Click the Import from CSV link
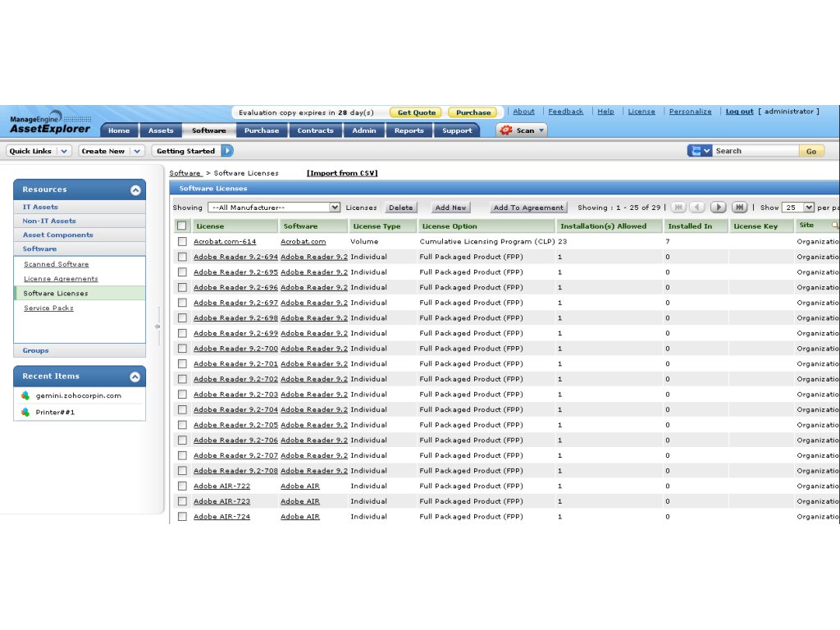The width and height of the screenshot is (840, 630). click(342, 173)
